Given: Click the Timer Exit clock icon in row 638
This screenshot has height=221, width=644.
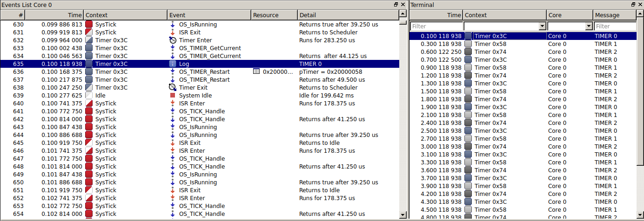Looking at the screenshot, I should 173,87.
